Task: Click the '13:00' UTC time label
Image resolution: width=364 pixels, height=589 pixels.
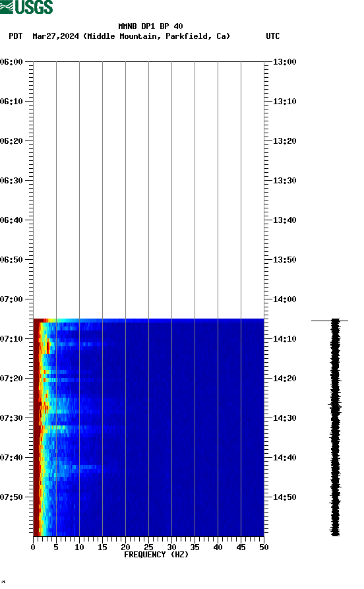Action: pos(284,61)
